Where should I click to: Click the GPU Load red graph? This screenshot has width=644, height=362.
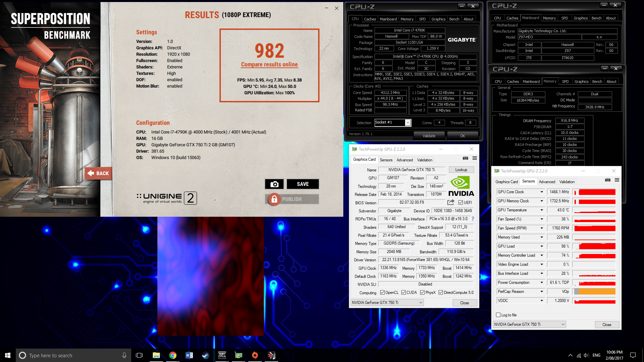pos(594,246)
